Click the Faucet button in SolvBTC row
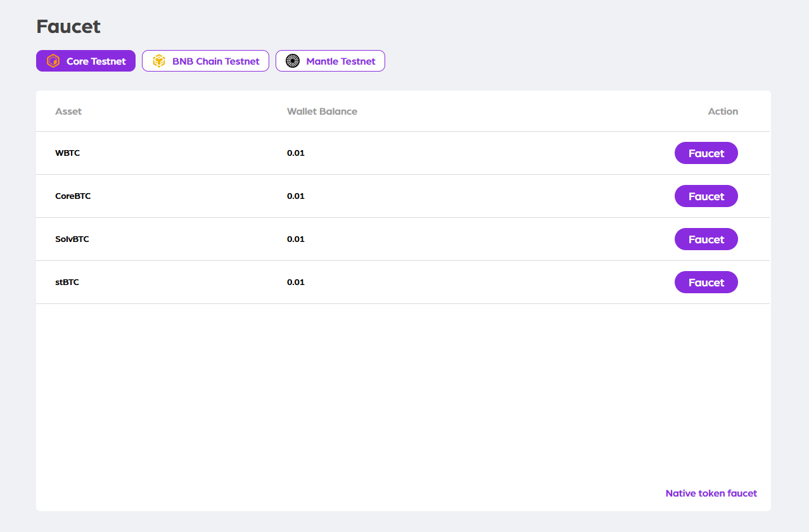The height and width of the screenshot is (532, 809). [706, 239]
